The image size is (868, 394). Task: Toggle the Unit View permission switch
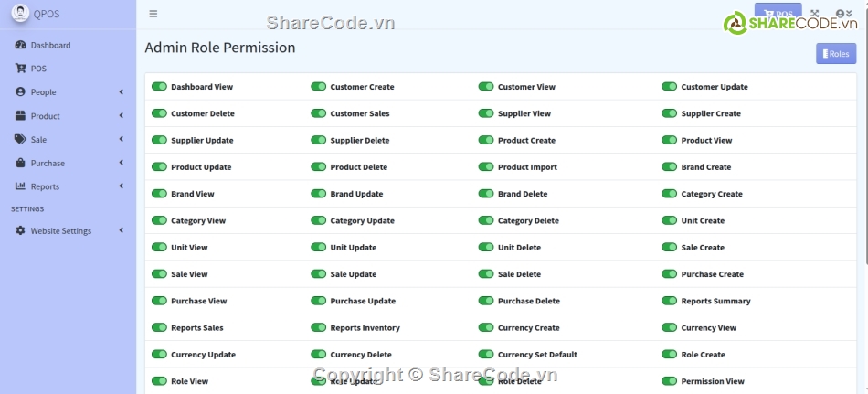pos(159,247)
